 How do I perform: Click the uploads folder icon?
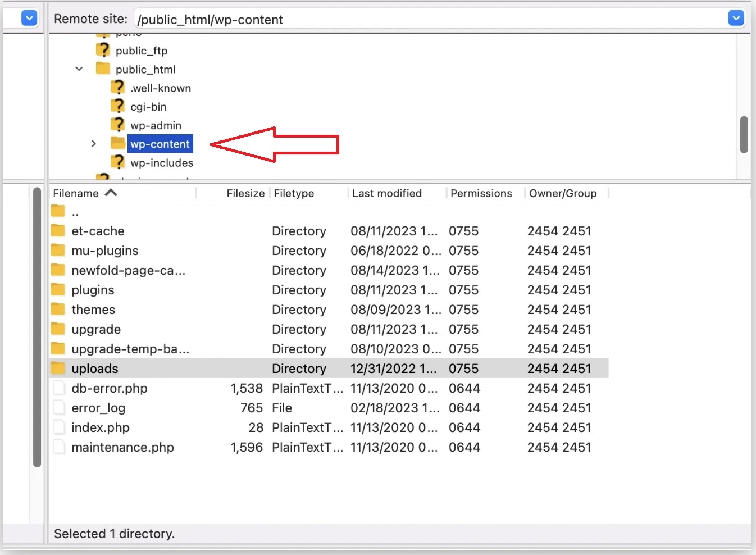tap(58, 368)
